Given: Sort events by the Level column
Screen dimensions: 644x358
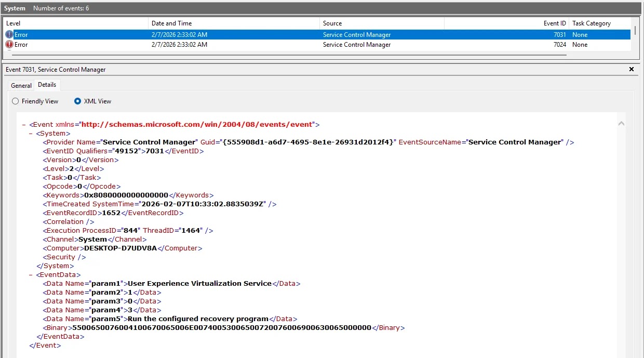Looking at the screenshot, I should tap(76, 23).
